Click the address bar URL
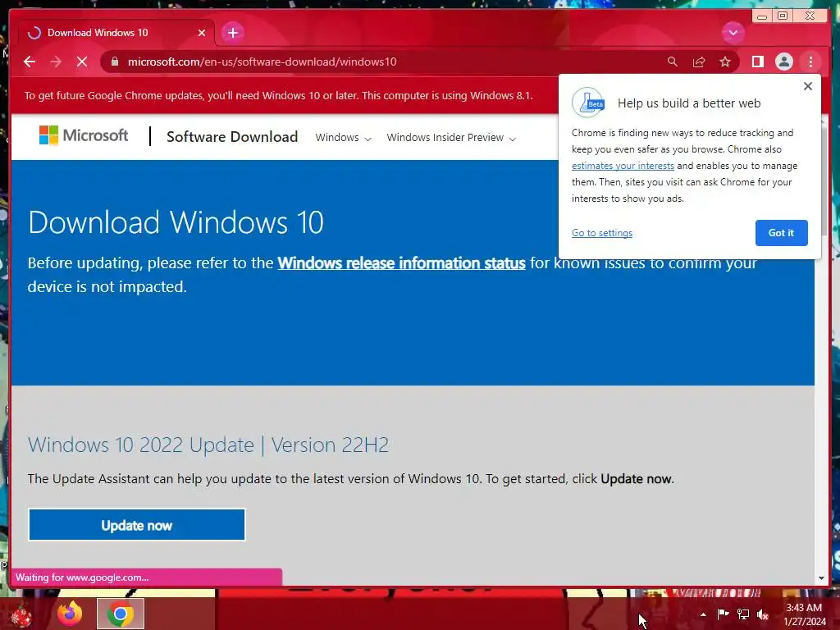840x630 pixels. [x=262, y=62]
